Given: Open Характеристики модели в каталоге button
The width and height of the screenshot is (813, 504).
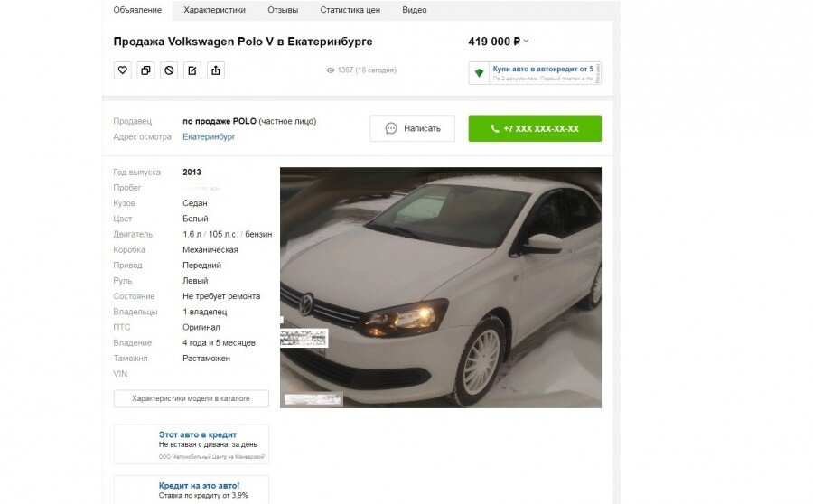Looking at the screenshot, I should 192,398.
